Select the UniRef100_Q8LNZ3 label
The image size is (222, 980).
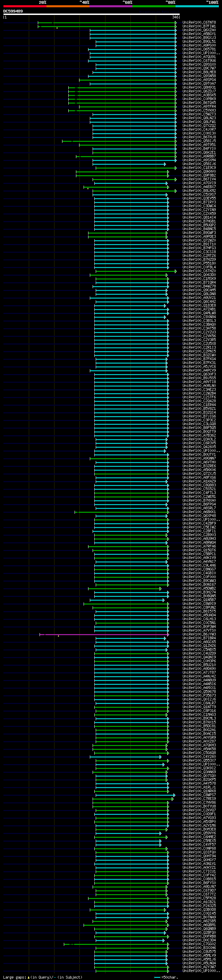tap(199, 118)
